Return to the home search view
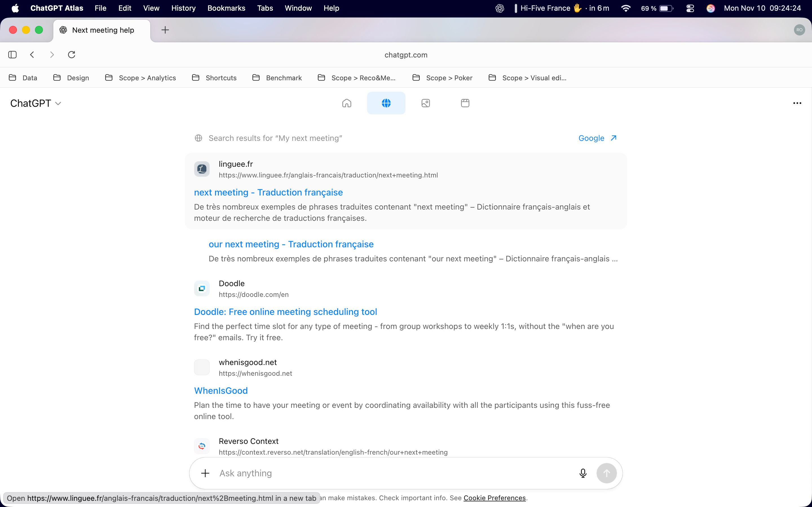This screenshot has width=812, height=507. click(347, 103)
